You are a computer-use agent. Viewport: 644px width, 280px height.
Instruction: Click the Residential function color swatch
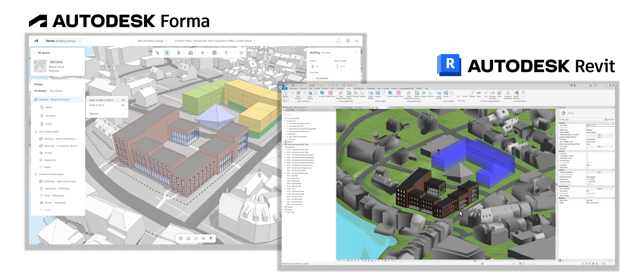click(x=314, y=78)
